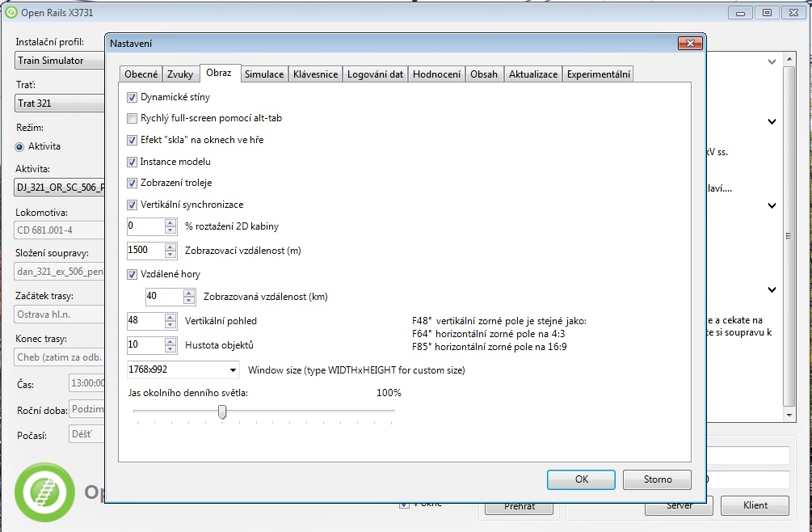Open the Window size dropdown
This screenshot has width=812, height=532.
coord(233,370)
